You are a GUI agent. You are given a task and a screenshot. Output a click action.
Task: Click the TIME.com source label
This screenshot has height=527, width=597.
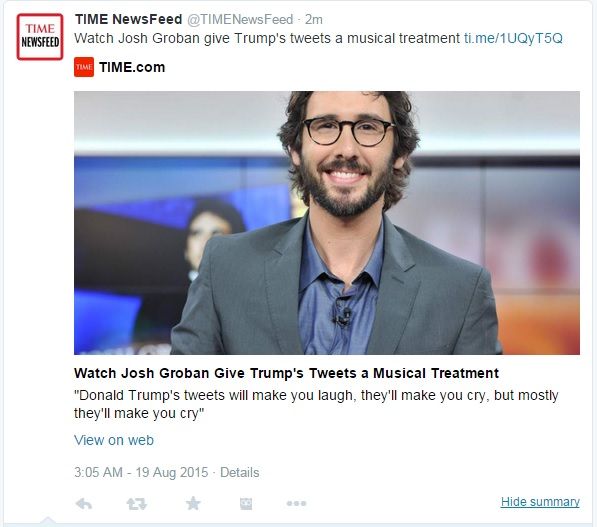click(x=132, y=67)
